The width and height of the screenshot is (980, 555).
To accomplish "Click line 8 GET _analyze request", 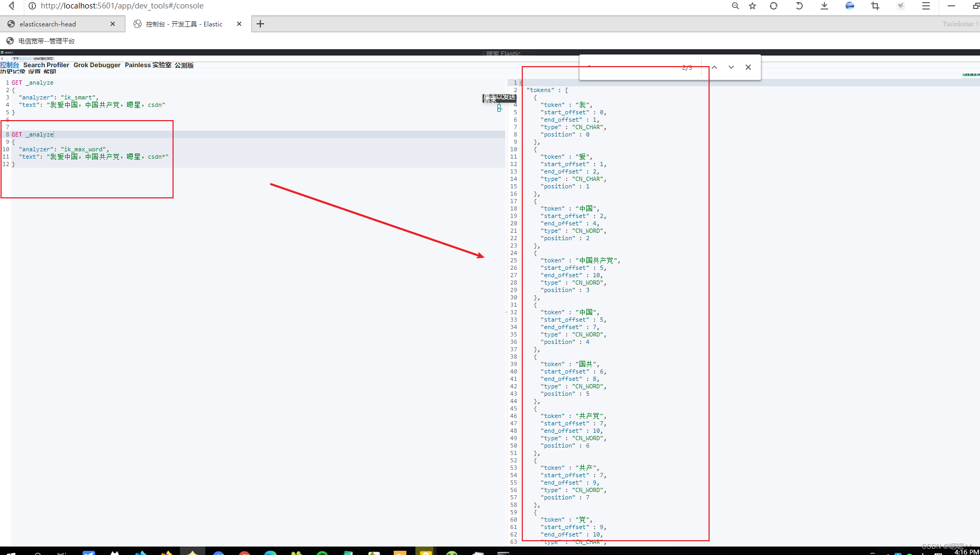I will 32,134.
